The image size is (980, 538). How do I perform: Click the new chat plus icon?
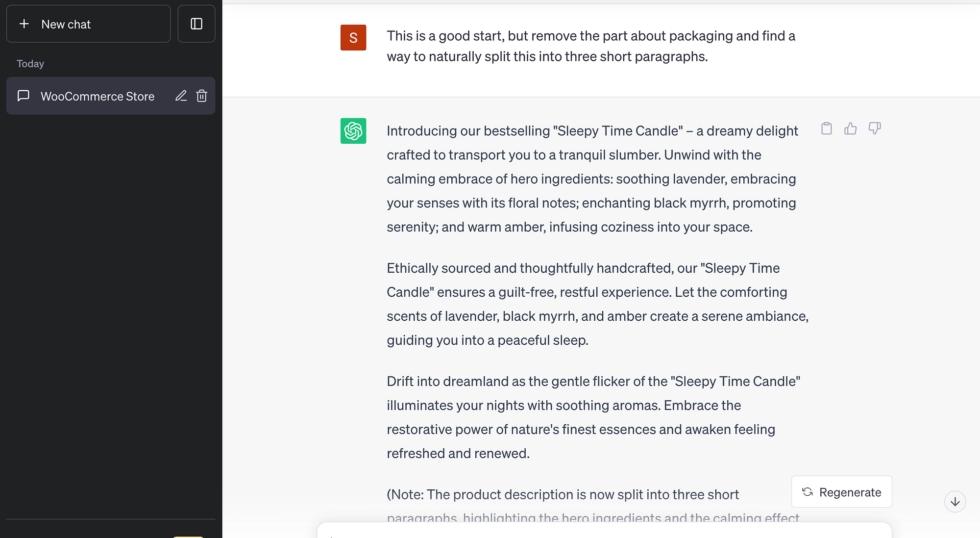[x=24, y=24]
